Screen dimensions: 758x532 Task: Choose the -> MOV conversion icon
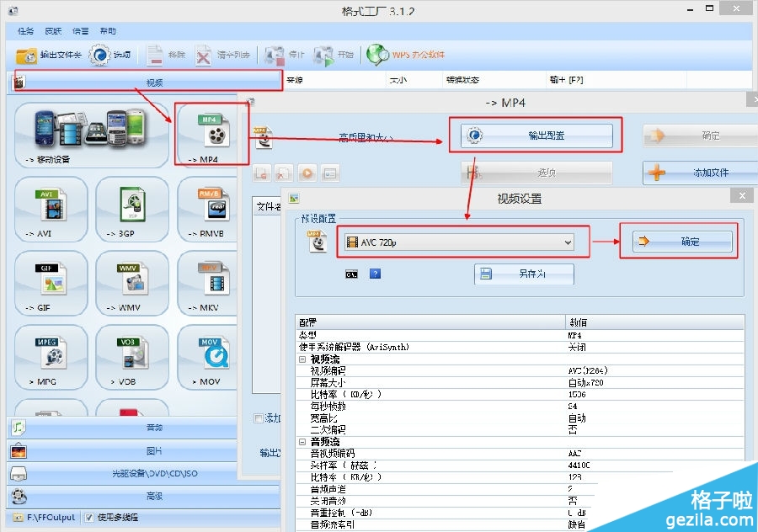tap(208, 357)
